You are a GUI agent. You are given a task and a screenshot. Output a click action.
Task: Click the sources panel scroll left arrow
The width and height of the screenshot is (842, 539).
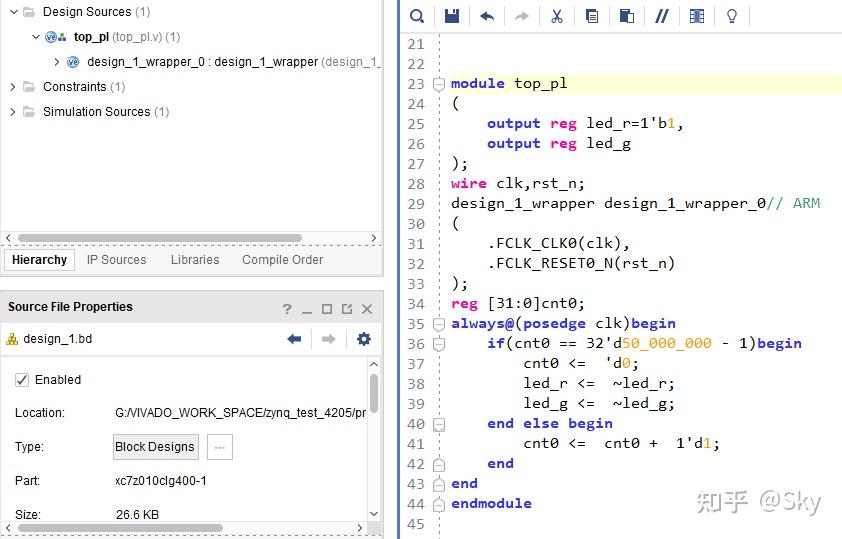tap(8, 238)
